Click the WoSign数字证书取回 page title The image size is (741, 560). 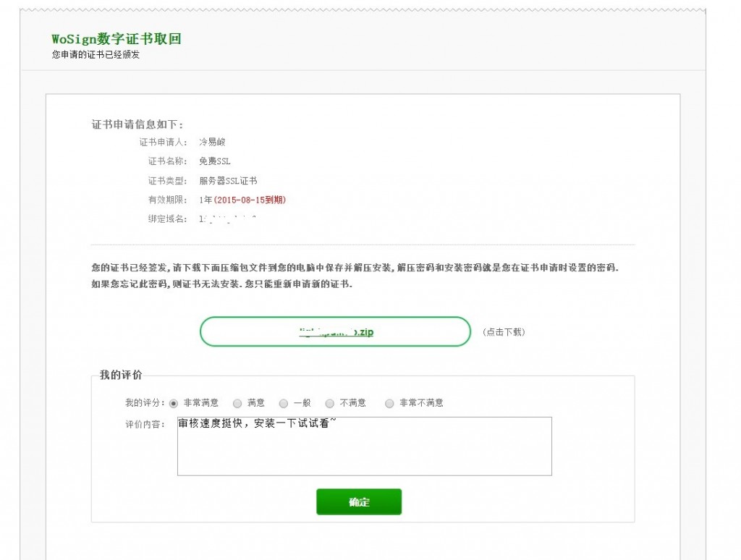coord(117,39)
